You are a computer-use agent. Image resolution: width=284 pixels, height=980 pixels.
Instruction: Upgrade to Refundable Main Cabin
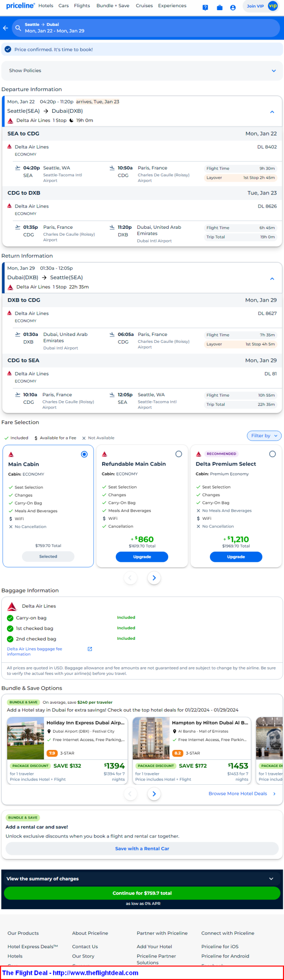tap(142, 557)
